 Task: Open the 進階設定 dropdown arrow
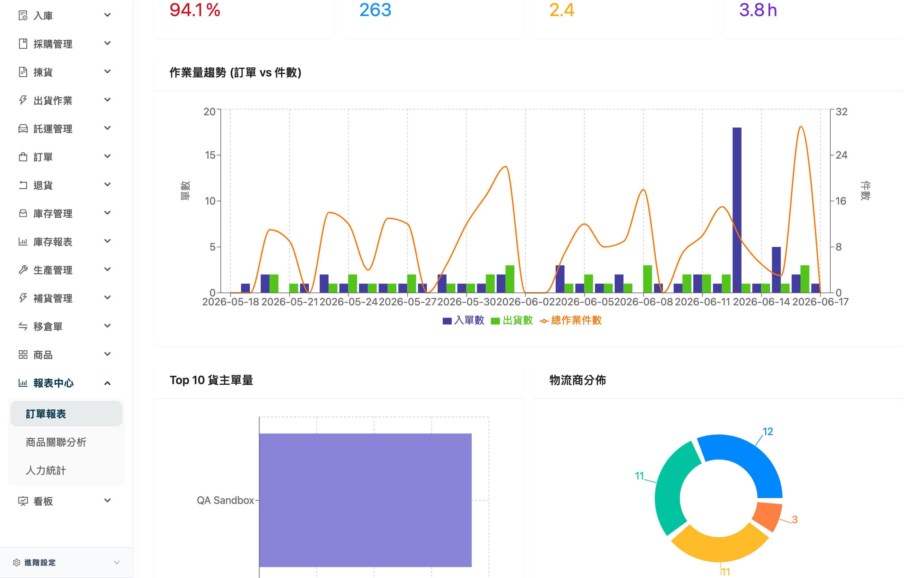tap(117, 562)
